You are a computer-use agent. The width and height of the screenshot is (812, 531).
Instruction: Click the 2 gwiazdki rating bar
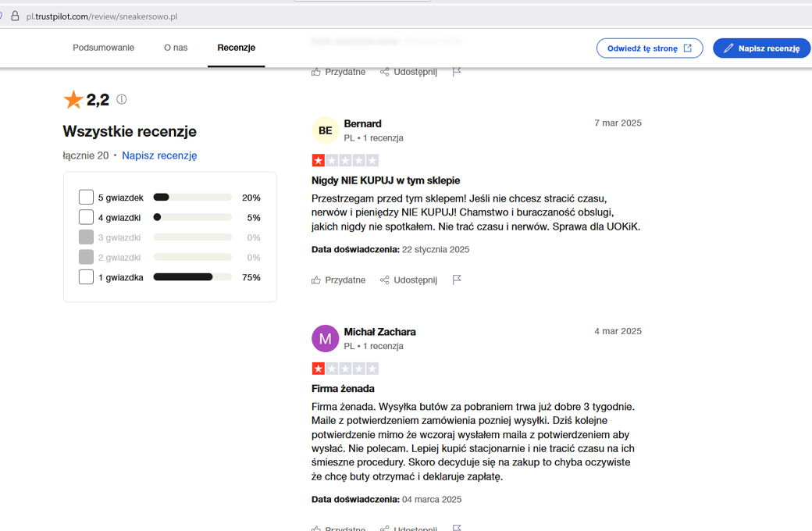[x=193, y=257]
